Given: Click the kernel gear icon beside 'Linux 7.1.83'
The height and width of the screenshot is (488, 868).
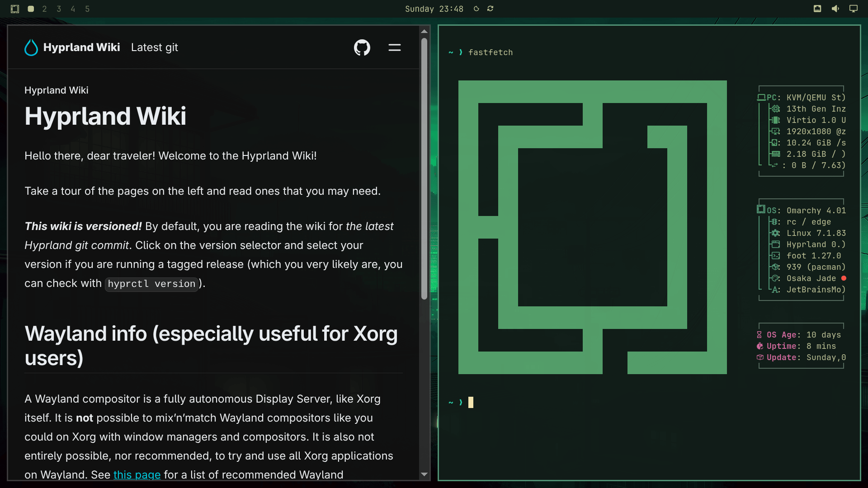Looking at the screenshot, I should click(x=776, y=233).
